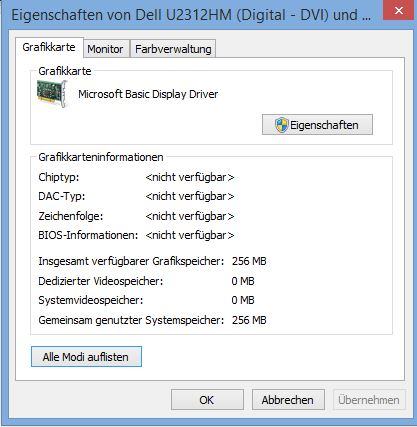Click the UAC shield icon on Eigenschaften
The width and height of the screenshot is (417, 427).
281,125
